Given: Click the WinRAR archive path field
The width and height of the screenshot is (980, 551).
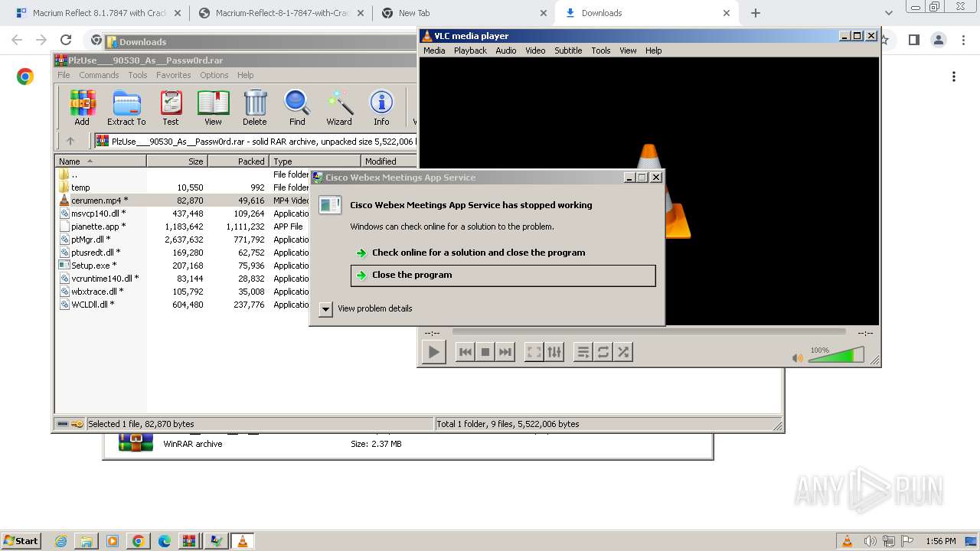Looking at the screenshot, I should [x=256, y=141].
